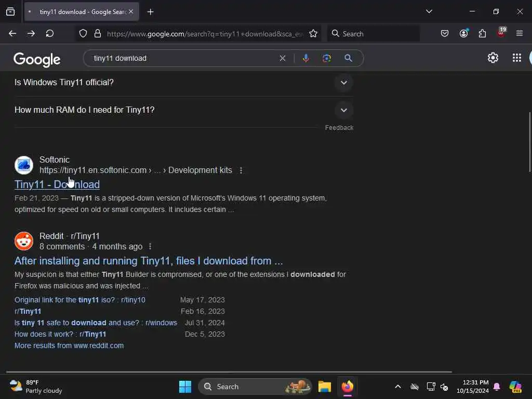Go to Google homepage via logo
The image size is (532, 399).
click(37, 59)
